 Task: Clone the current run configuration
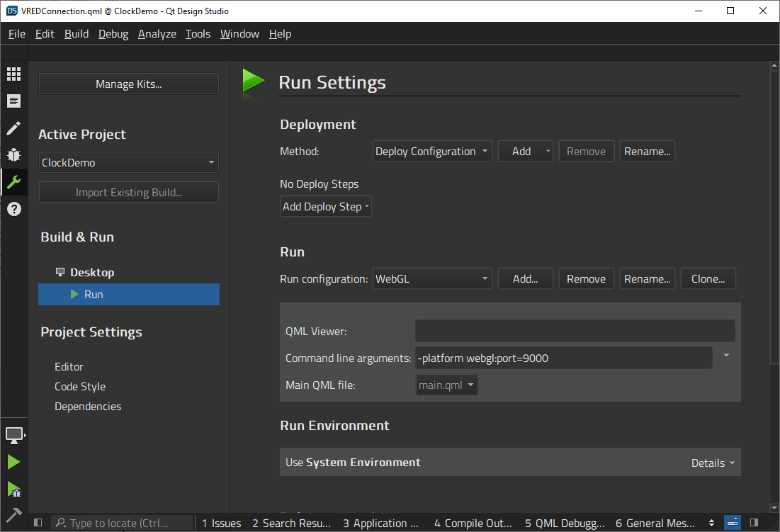[x=708, y=278]
